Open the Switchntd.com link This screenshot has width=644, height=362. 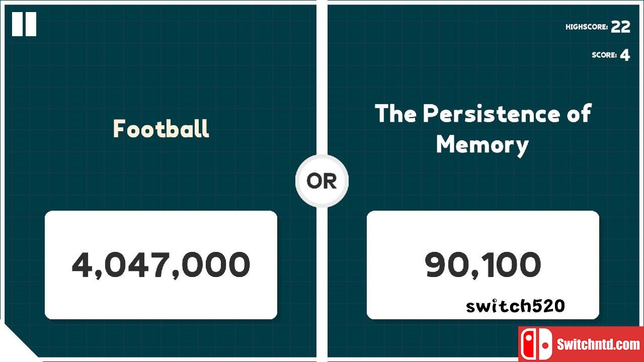[598, 345]
